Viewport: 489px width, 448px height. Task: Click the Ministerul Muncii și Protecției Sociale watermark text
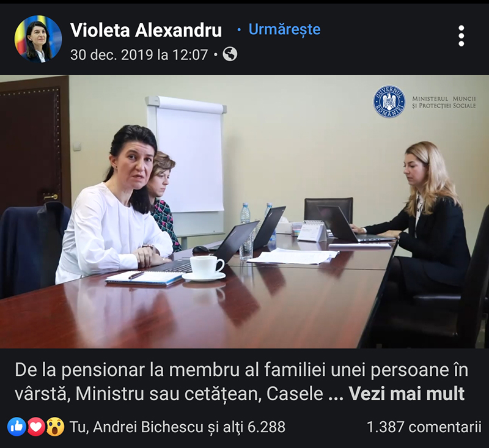point(444,102)
